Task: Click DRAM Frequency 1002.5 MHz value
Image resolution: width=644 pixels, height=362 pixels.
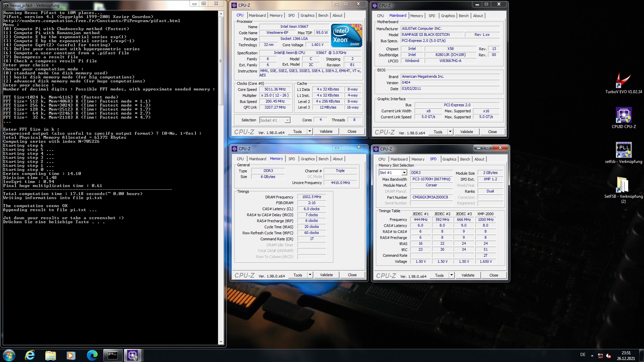Action: click(312, 197)
